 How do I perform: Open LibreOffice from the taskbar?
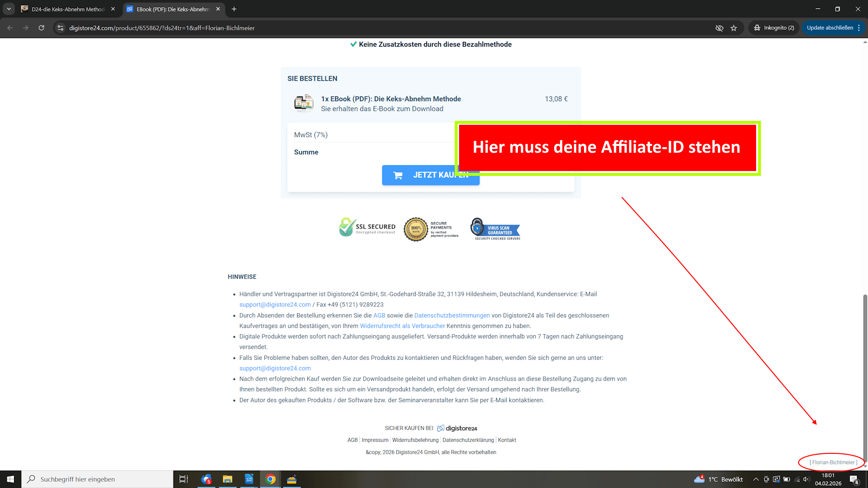click(249, 479)
